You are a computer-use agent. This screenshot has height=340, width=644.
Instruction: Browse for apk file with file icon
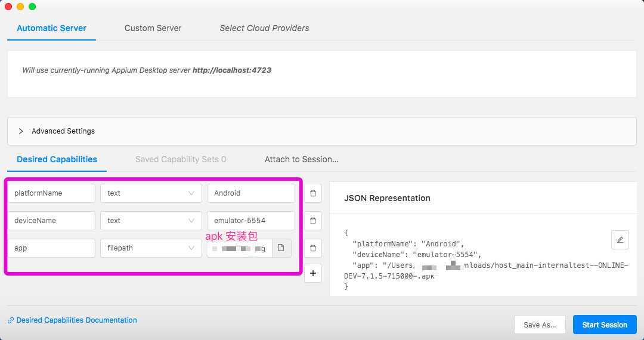click(281, 248)
